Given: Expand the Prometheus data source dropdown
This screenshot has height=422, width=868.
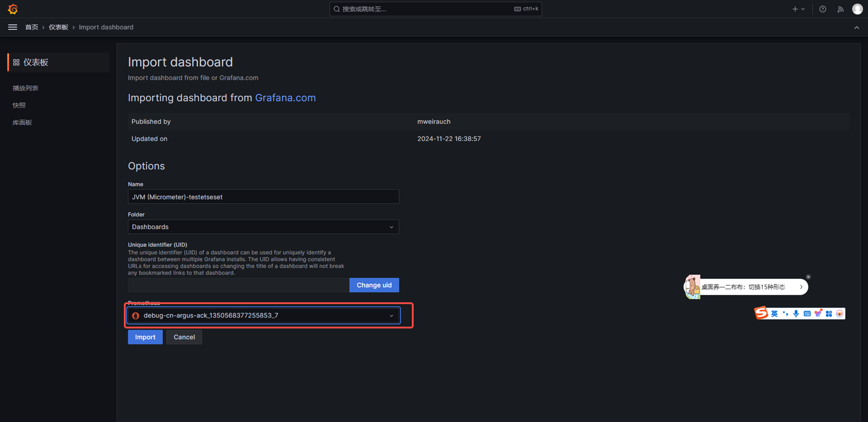Looking at the screenshot, I should [x=263, y=316].
